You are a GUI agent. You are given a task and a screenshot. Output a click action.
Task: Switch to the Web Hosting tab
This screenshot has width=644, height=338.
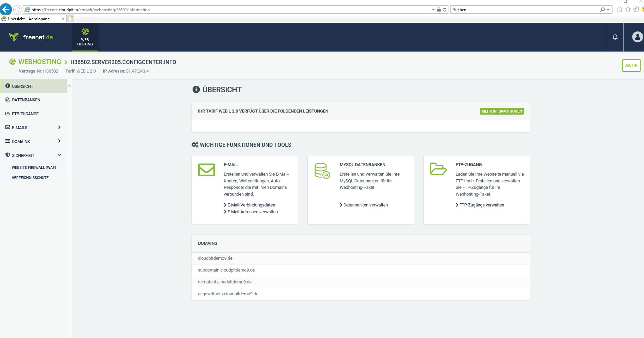(85, 37)
